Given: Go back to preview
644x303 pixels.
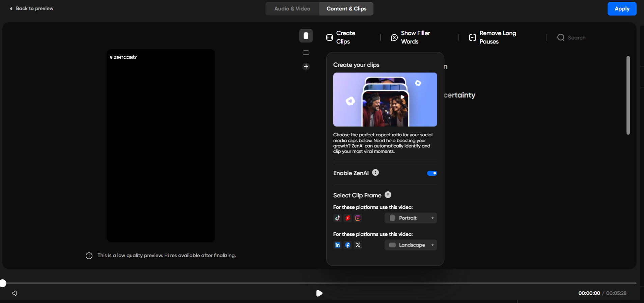Looking at the screenshot, I should [31, 8].
